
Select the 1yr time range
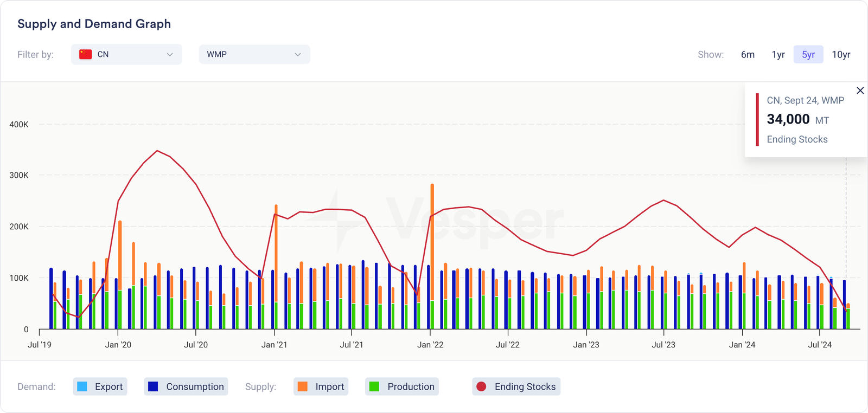tap(778, 54)
